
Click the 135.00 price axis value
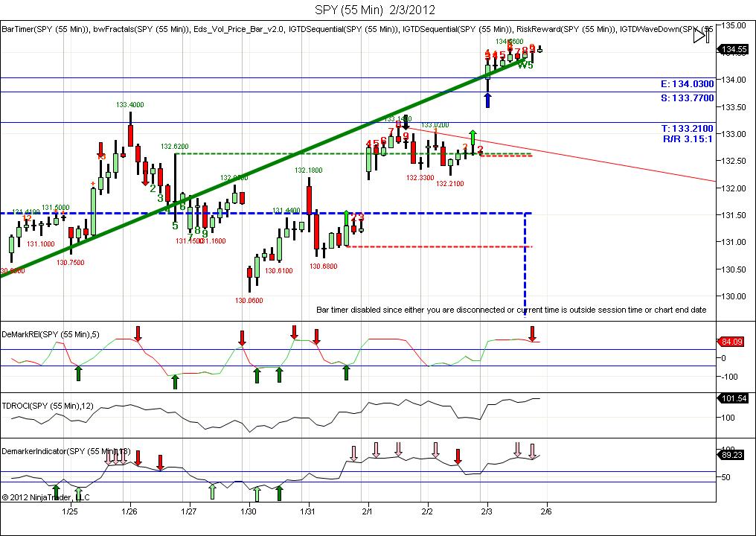coord(734,25)
